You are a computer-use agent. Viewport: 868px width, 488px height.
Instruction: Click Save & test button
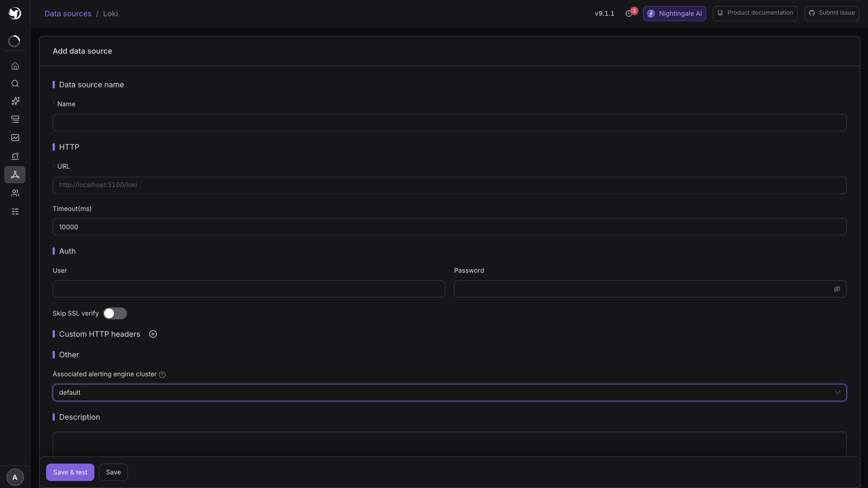coord(70,472)
